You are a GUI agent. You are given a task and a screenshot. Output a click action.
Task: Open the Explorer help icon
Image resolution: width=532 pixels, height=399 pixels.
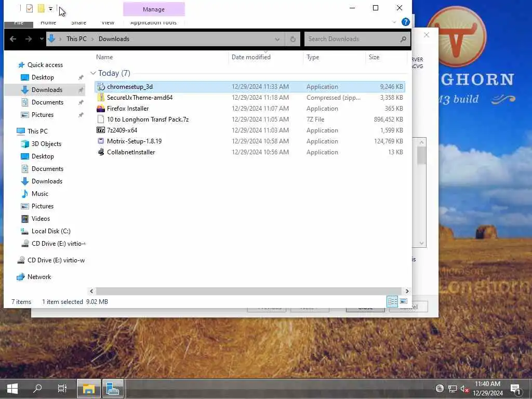tap(405, 22)
